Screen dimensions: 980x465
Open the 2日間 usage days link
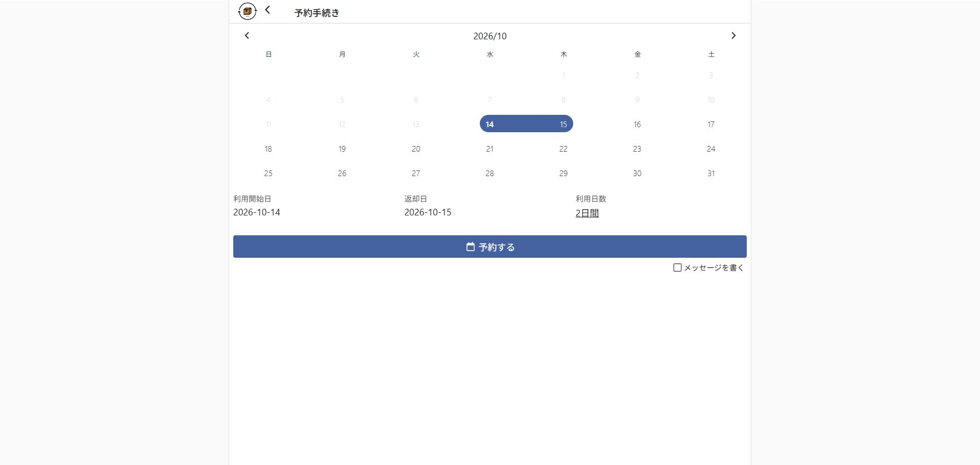tap(587, 213)
